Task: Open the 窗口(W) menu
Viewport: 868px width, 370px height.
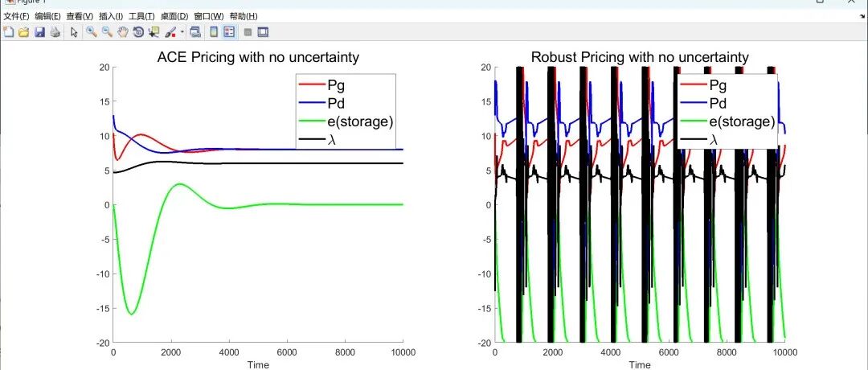Action: [209, 17]
